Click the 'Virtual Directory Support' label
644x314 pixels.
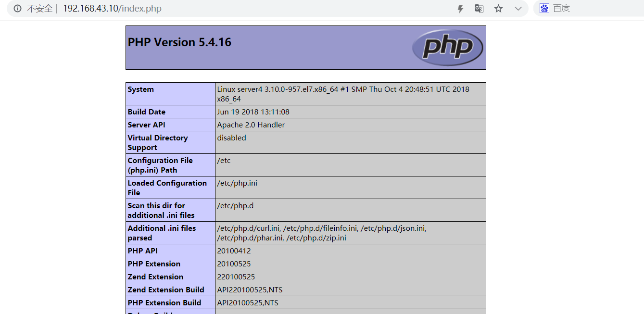tap(158, 143)
